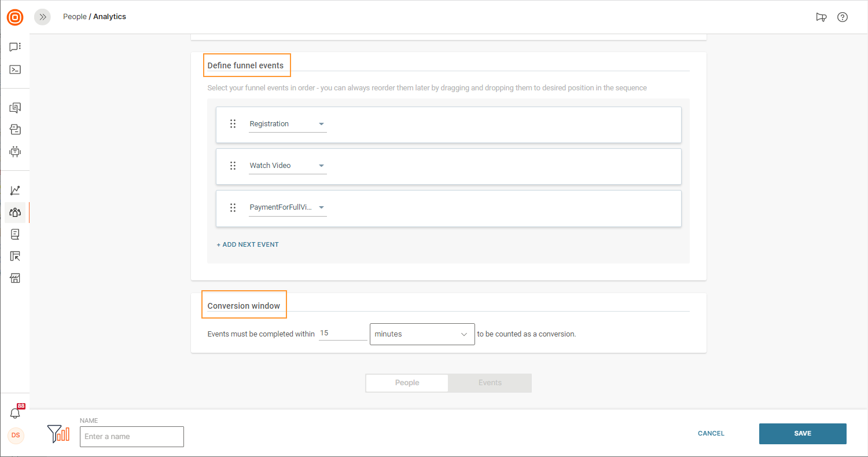Screen dimensions: 868x457
Task: Open the Analyze line chart sidebar icon
Action: pyautogui.click(x=15, y=191)
